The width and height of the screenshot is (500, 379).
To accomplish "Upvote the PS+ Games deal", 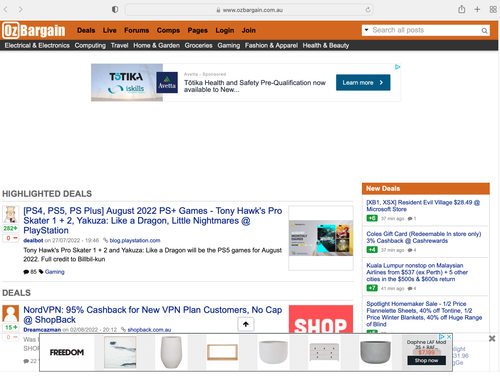I will point(11,228).
